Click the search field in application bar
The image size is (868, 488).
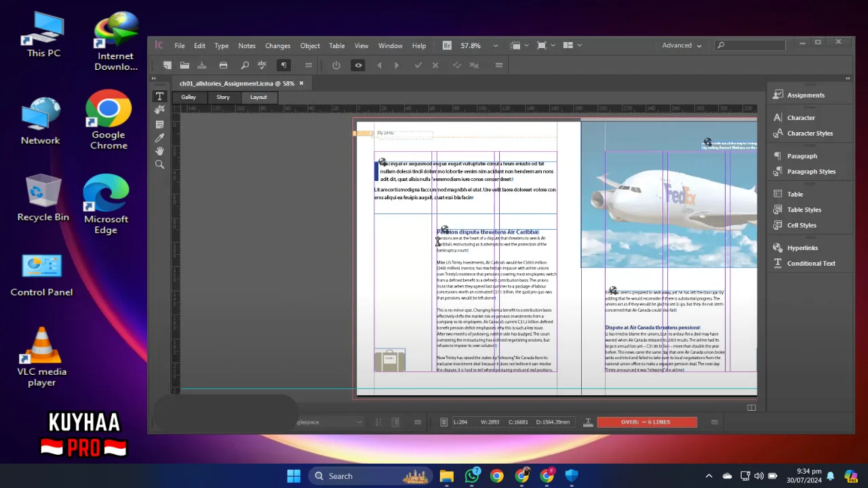tap(751, 45)
